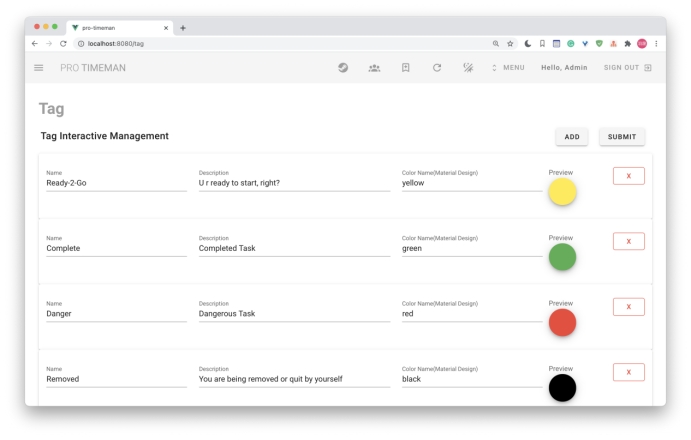Click the Tag page heading
The height and width of the screenshot is (440, 691).
point(52,109)
